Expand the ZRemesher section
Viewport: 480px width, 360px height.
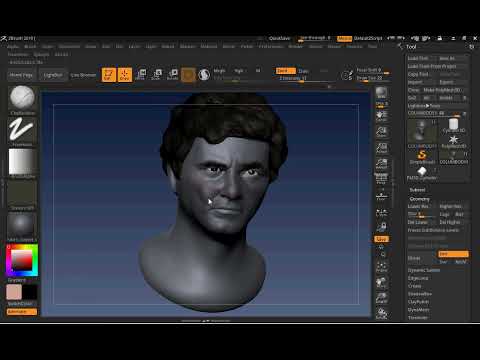pos(419,294)
